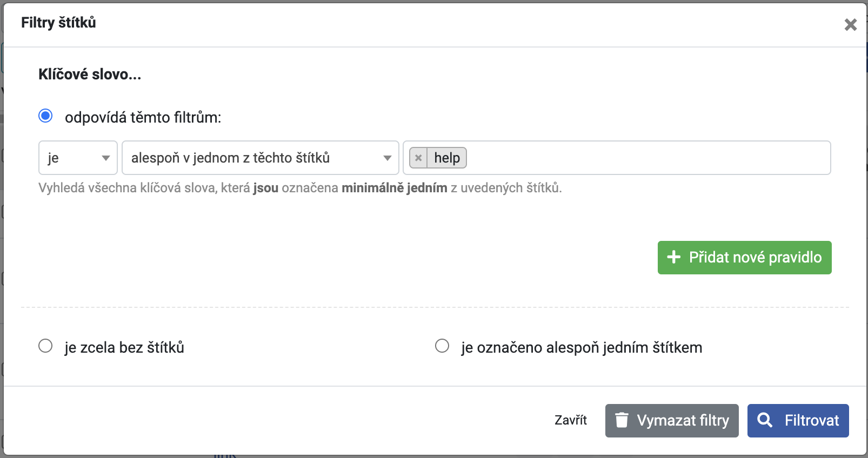Open the "je" condition dropdown

pyautogui.click(x=78, y=158)
